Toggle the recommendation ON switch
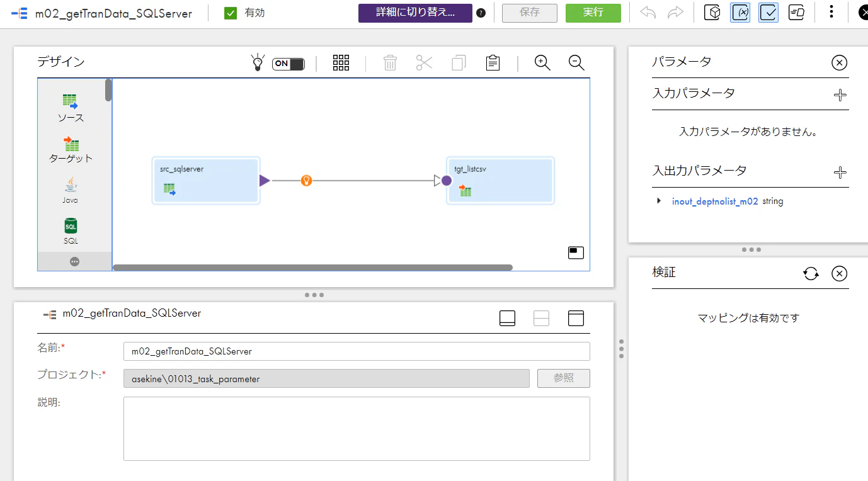 288,64
